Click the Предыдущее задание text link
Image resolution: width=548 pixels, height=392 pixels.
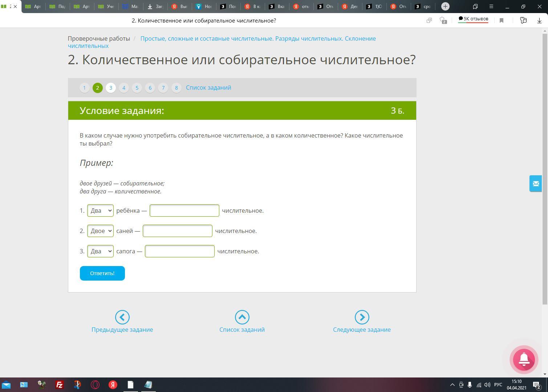click(x=122, y=330)
